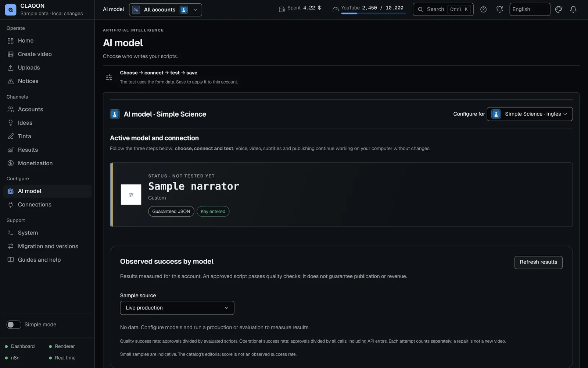
Task: Open the Live production sample source dropdown
Action: [177, 308]
